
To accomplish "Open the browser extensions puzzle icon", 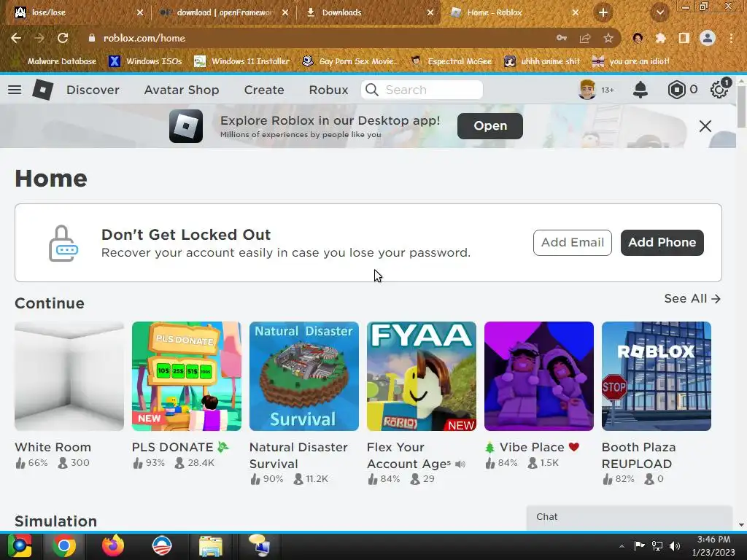I will point(661,38).
